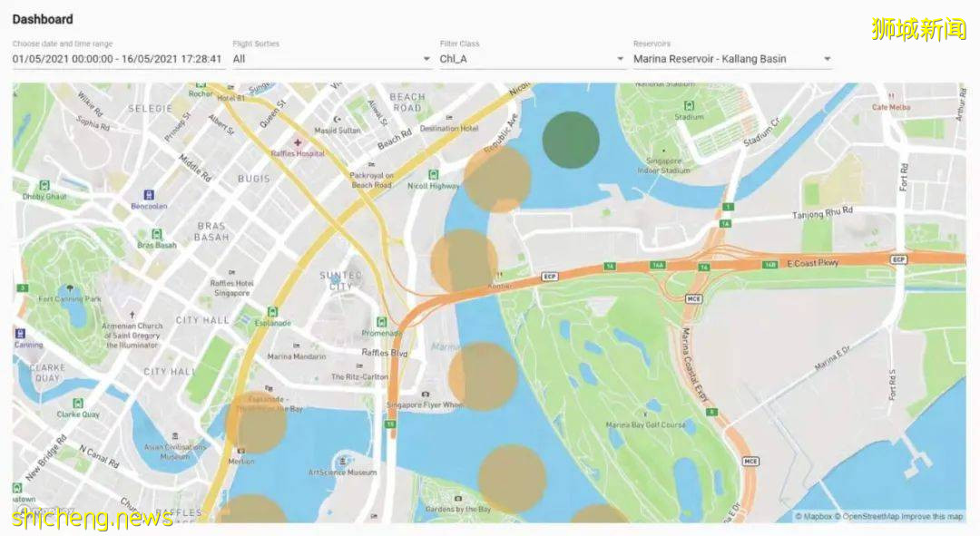Click the Stadium MRT station icon
This screenshot has width=980, height=536.
pyautogui.click(x=689, y=105)
